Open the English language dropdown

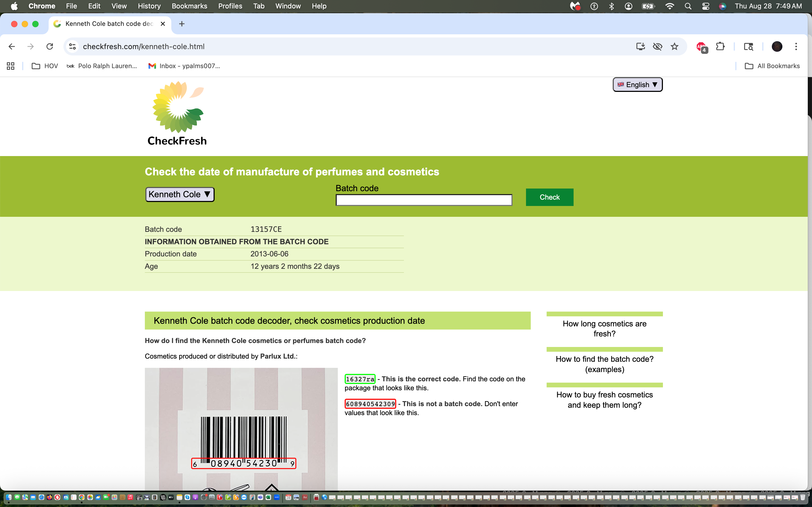click(638, 84)
